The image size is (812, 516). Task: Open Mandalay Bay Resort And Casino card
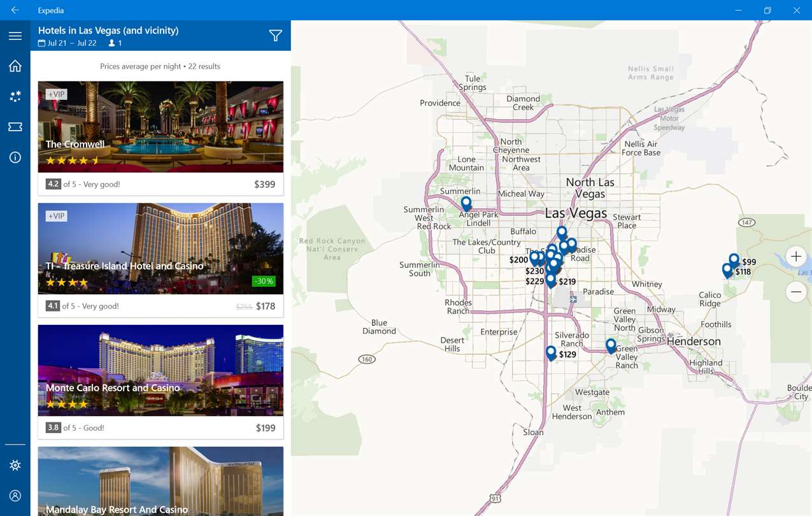tap(160, 481)
